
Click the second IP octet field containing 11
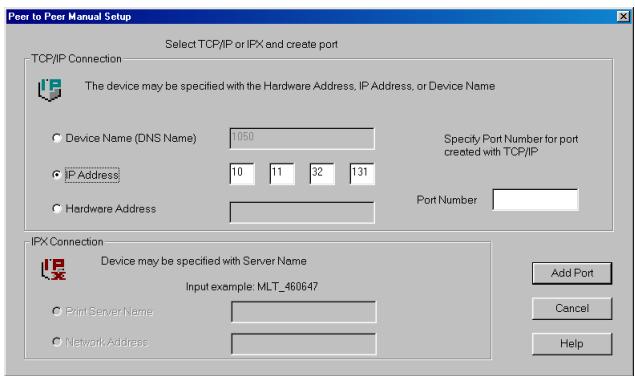[282, 174]
